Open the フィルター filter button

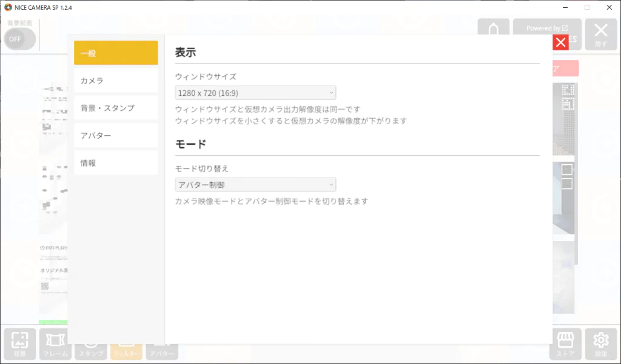(x=126, y=352)
